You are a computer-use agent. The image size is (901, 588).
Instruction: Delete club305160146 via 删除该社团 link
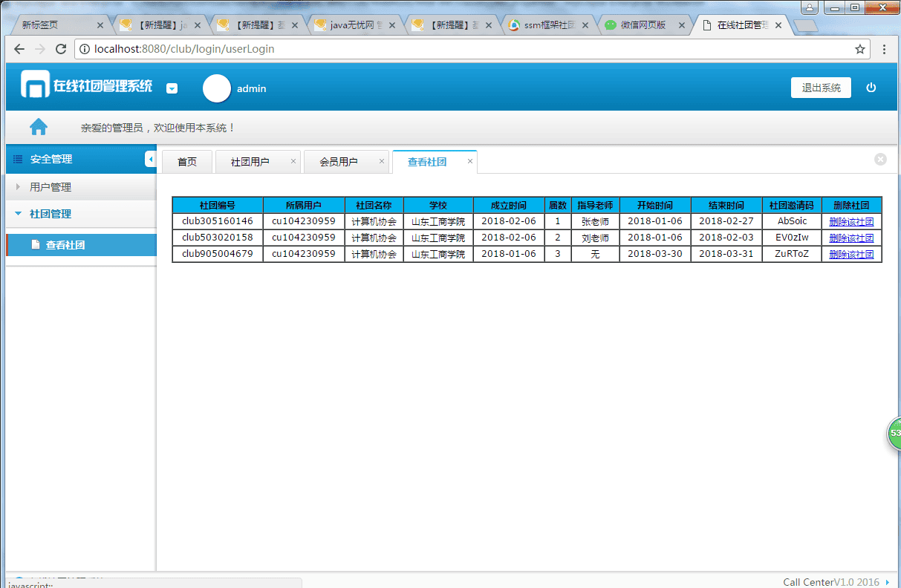(851, 222)
